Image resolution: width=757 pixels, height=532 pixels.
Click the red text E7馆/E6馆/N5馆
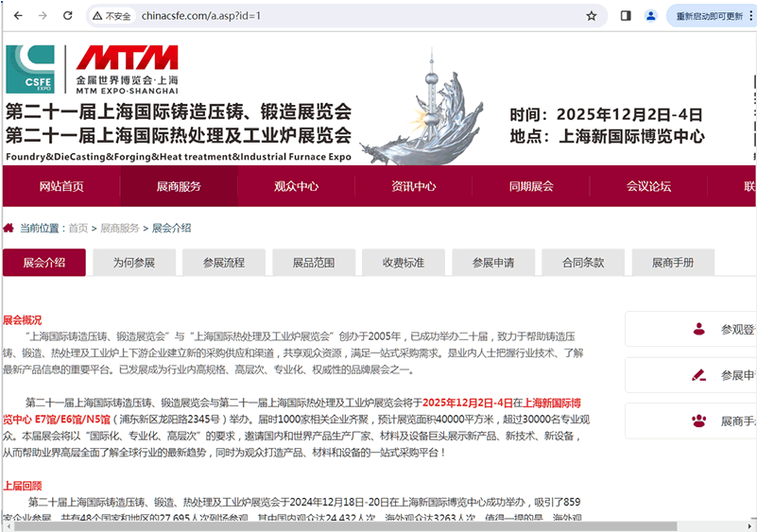[73, 419]
